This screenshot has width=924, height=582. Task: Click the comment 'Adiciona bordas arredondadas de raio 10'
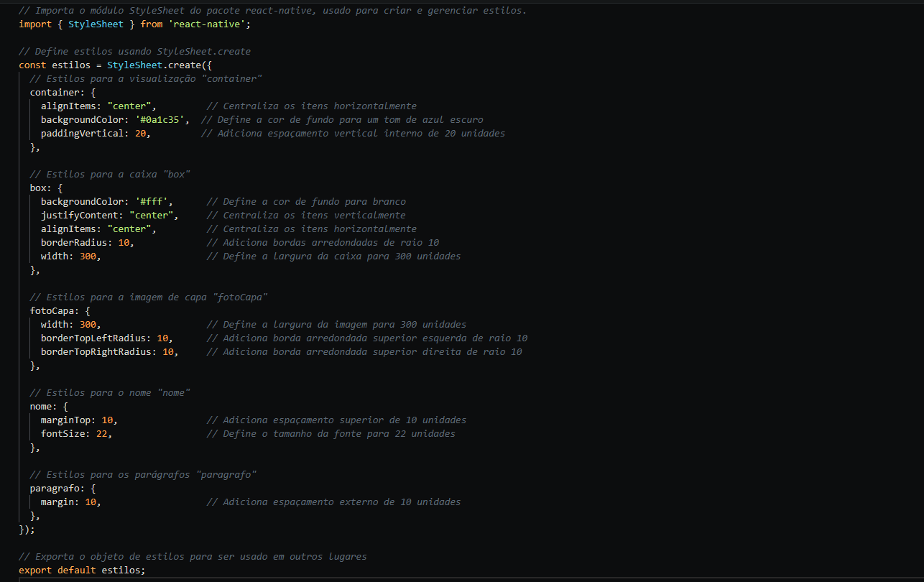click(x=323, y=242)
